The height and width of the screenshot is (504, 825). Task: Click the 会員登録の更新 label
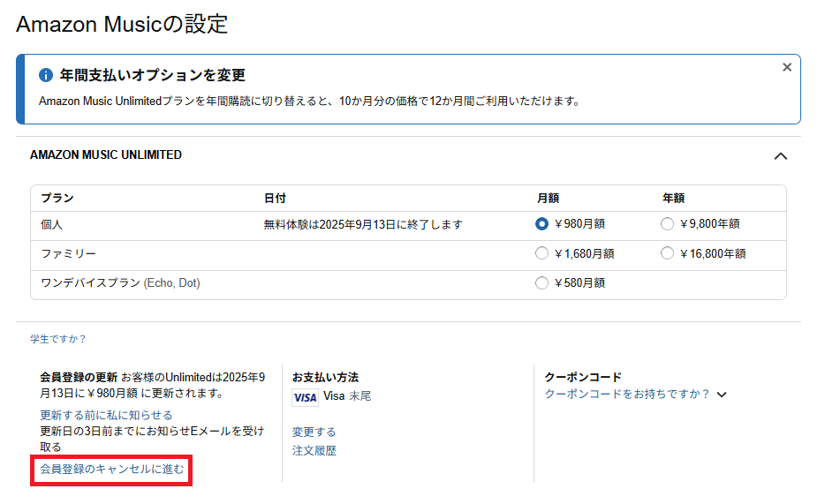pyautogui.click(x=79, y=378)
